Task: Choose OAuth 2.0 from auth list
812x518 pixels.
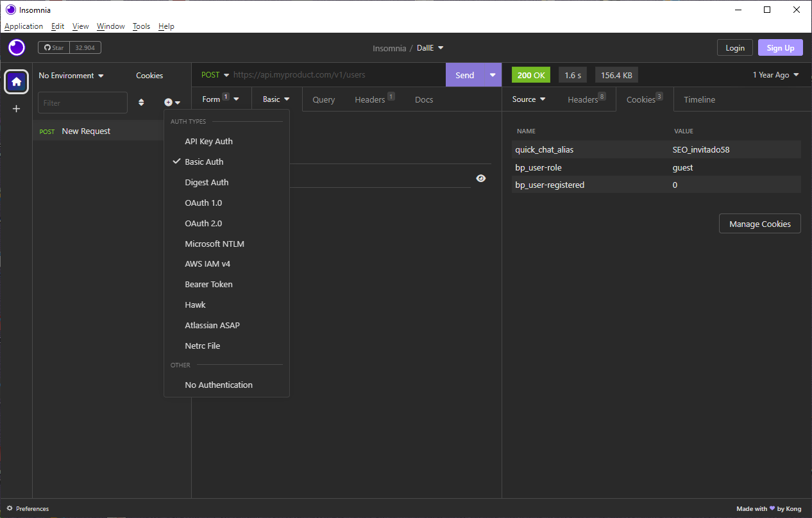Action: 203,223
